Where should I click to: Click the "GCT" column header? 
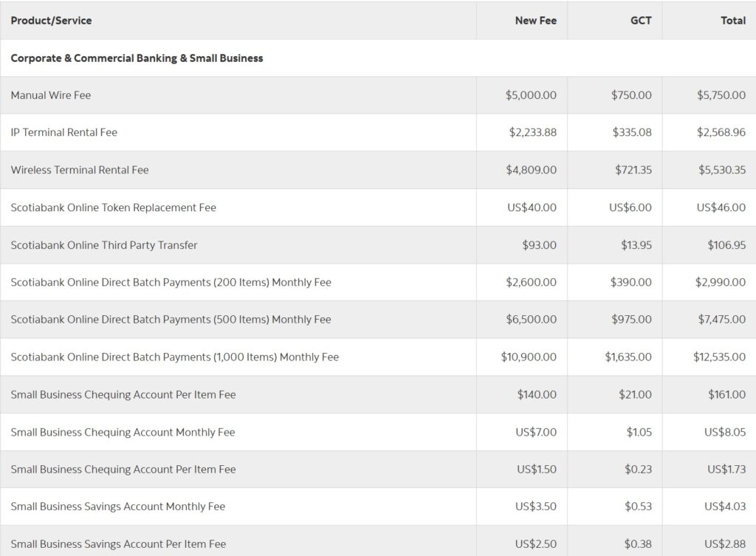pos(641,20)
